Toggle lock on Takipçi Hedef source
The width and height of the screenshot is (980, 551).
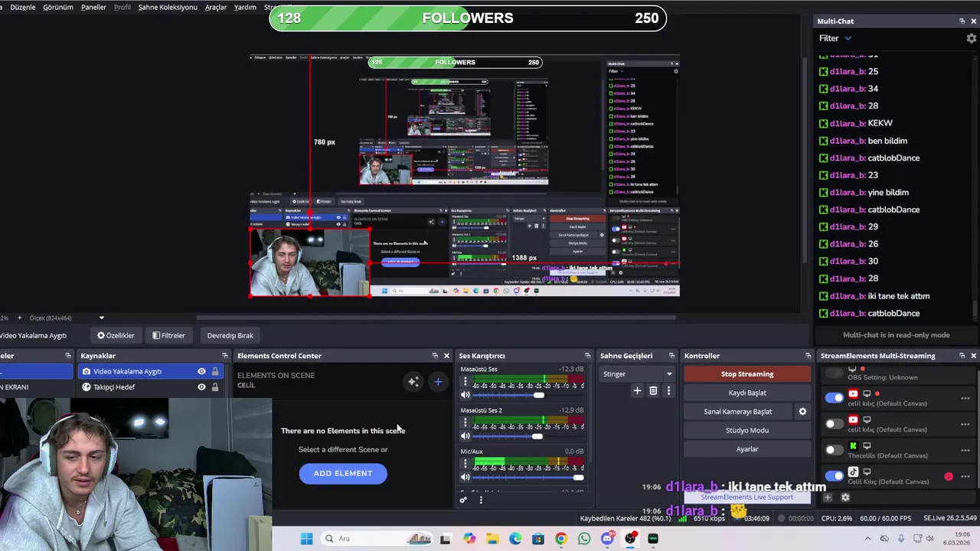coord(215,387)
